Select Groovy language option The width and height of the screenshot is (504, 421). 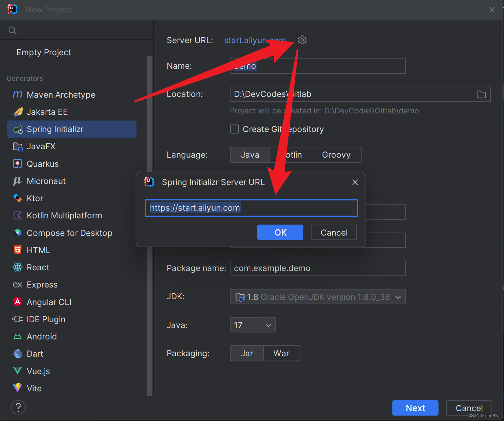(336, 155)
